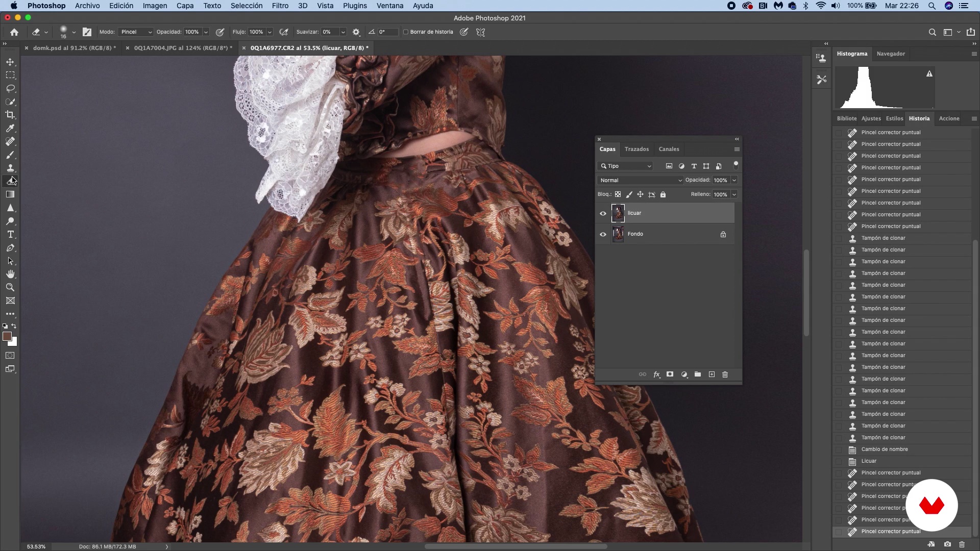This screenshot has width=980, height=551.
Task: Enable Borrar de historia checkbox
Action: [406, 32]
